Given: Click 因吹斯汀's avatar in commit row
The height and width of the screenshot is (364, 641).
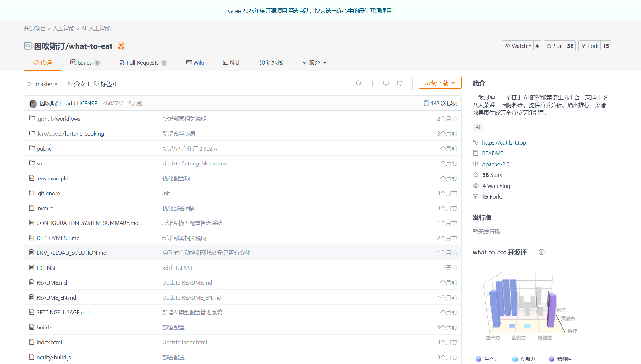Looking at the screenshot, I should 33,104.
